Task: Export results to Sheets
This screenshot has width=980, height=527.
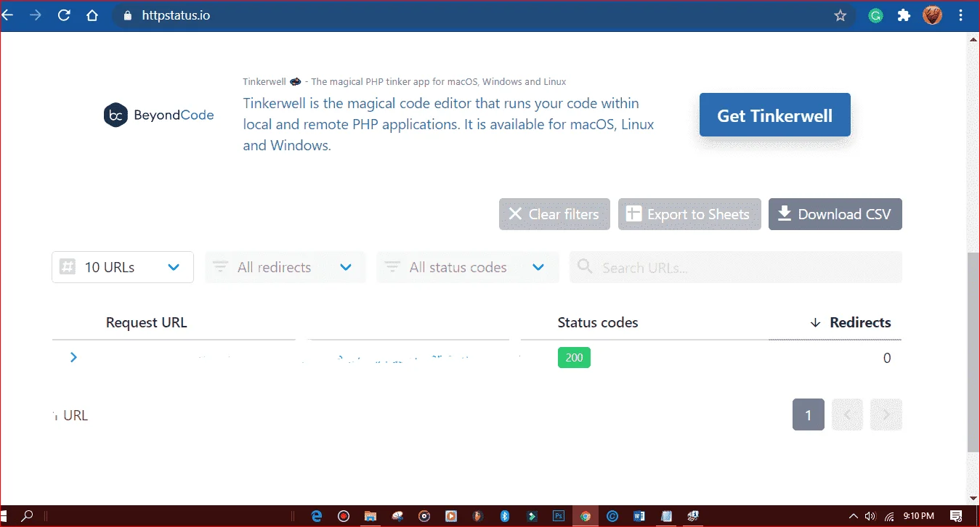Action: pos(689,214)
